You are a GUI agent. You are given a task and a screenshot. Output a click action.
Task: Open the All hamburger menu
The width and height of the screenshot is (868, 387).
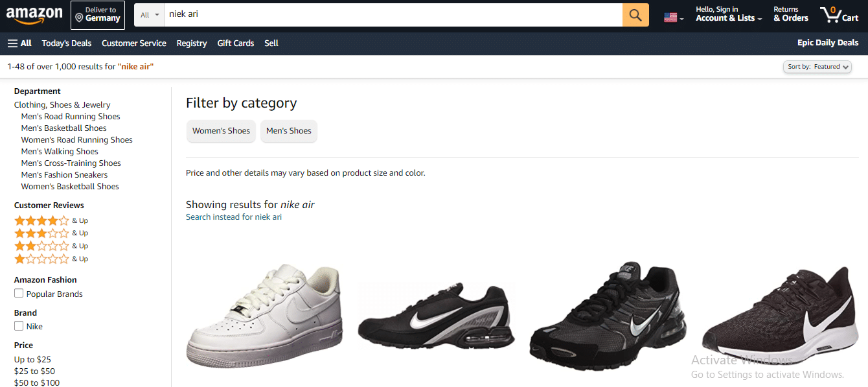pos(19,43)
